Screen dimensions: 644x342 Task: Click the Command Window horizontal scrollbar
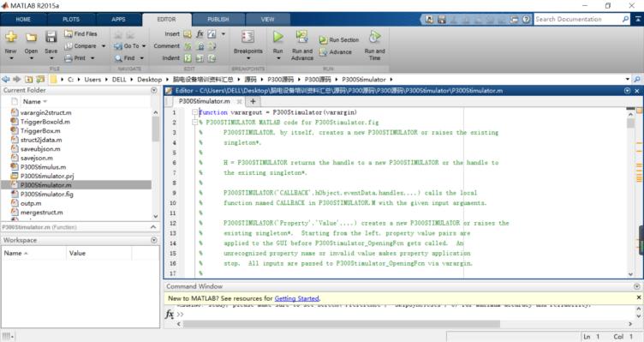(342, 324)
